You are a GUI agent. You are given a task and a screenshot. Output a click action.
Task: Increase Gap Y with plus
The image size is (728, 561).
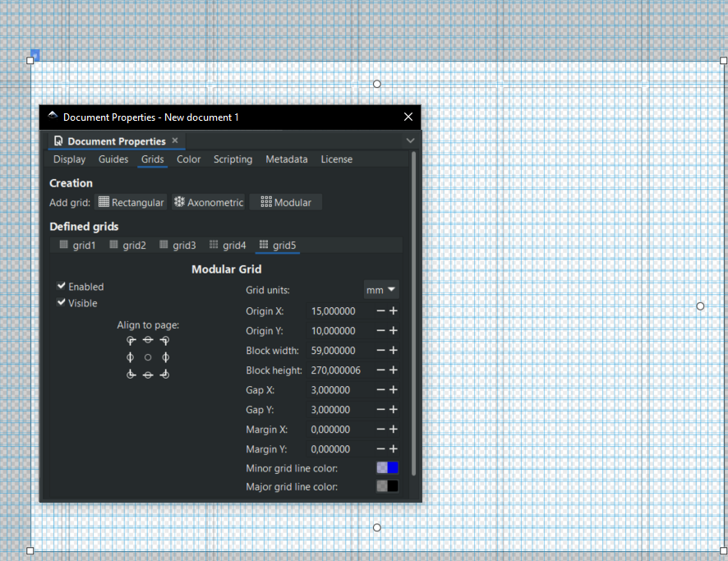tap(394, 409)
